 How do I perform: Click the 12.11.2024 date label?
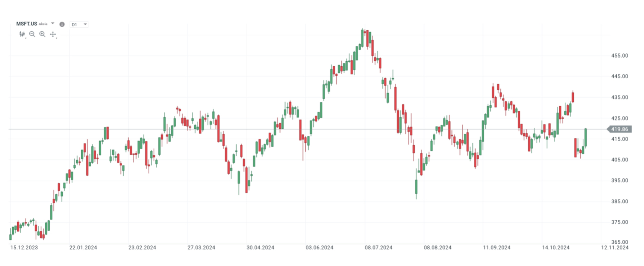(615, 248)
